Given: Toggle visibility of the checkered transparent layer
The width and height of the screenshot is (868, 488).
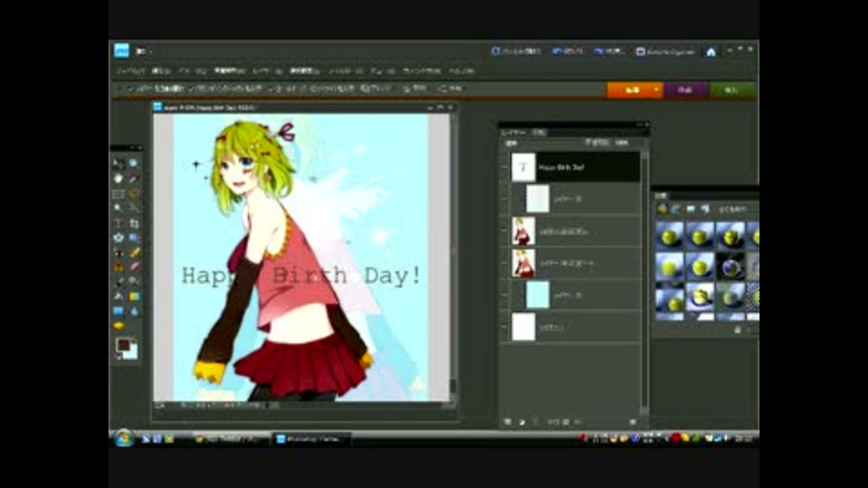Looking at the screenshot, I should (x=505, y=199).
